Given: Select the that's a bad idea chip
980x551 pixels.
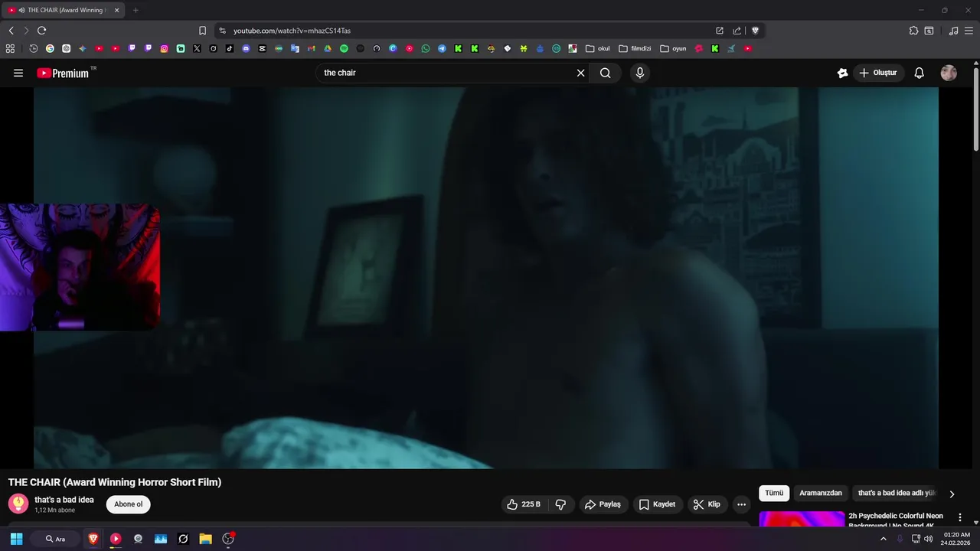Looking at the screenshot, I should tap(896, 494).
